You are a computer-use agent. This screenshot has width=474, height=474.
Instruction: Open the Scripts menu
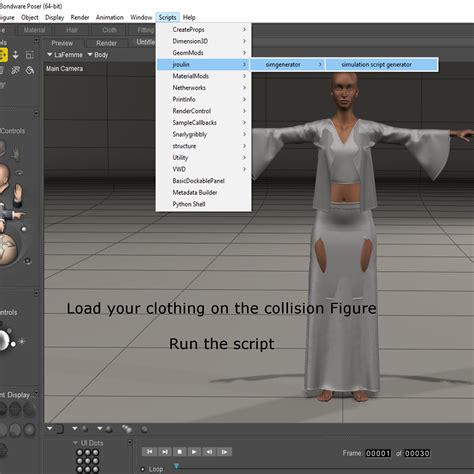(x=167, y=17)
